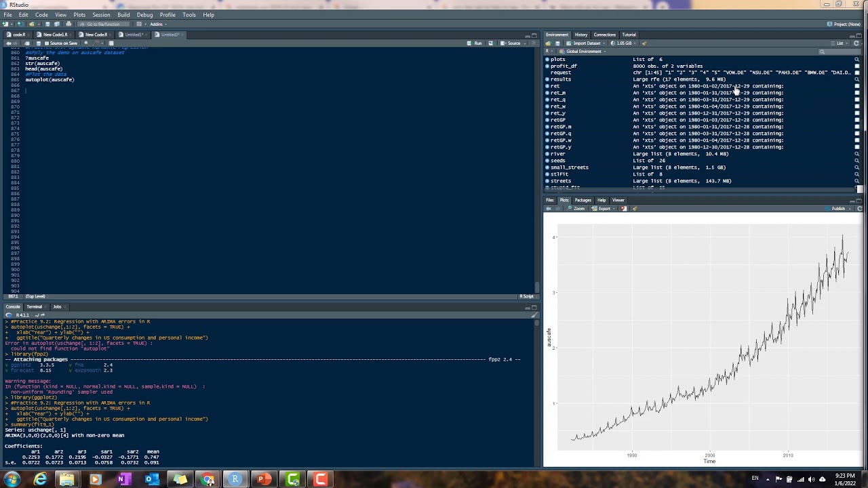Click the code tools wand icon
The height and width of the screenshot is (488, 868).
click(96, 43)
